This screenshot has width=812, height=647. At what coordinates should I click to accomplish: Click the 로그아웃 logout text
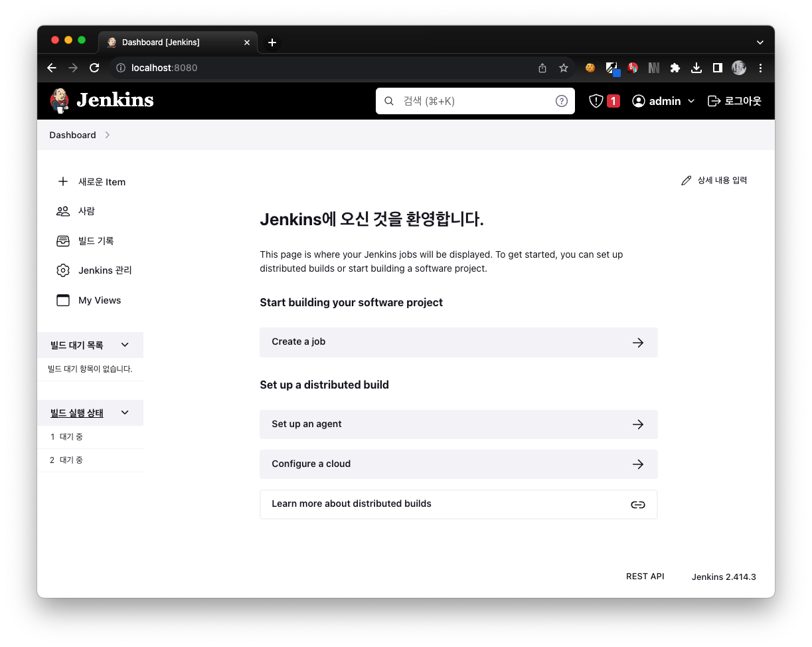(743, 101)
